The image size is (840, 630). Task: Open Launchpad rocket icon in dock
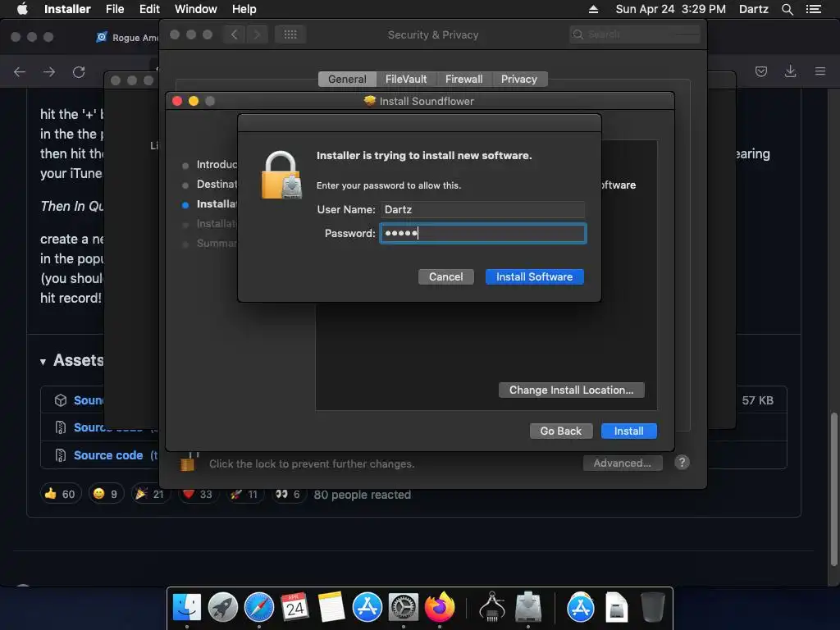point(223,608)
